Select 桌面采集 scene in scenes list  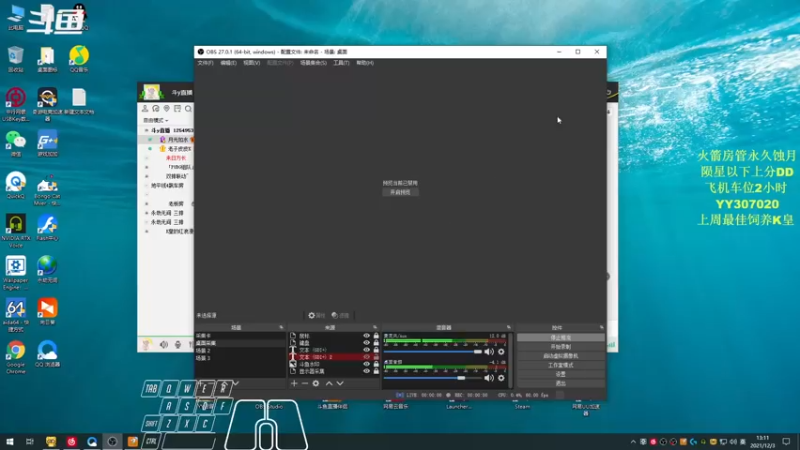(240, 343)
